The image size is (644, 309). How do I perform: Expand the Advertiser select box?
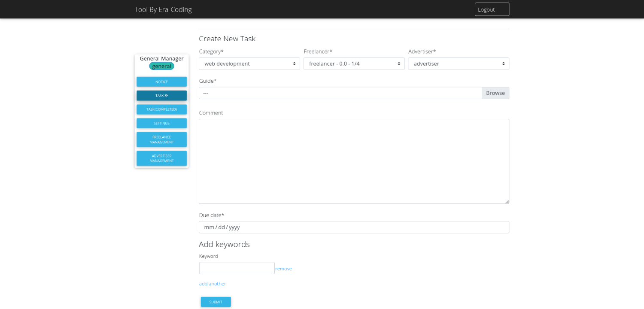pos(459,64)
